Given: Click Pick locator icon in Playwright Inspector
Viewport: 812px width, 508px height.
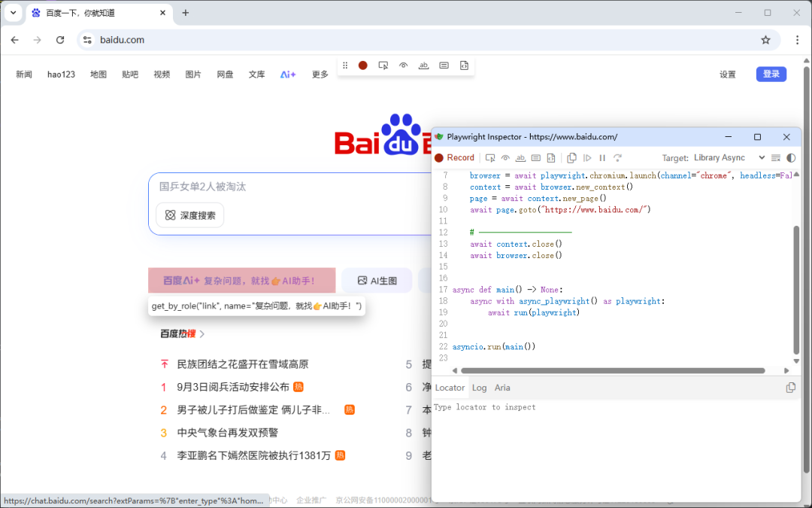Looking at the screenshot, I should coord(490,157).
